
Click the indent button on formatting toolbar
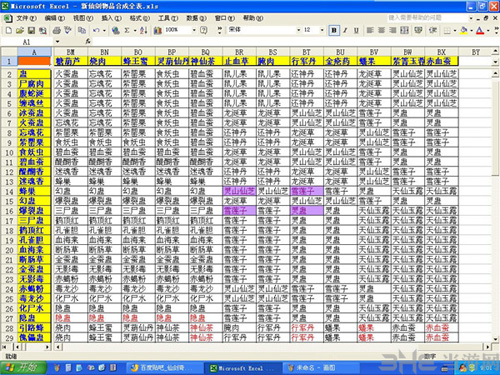click(x=433, y=30)
